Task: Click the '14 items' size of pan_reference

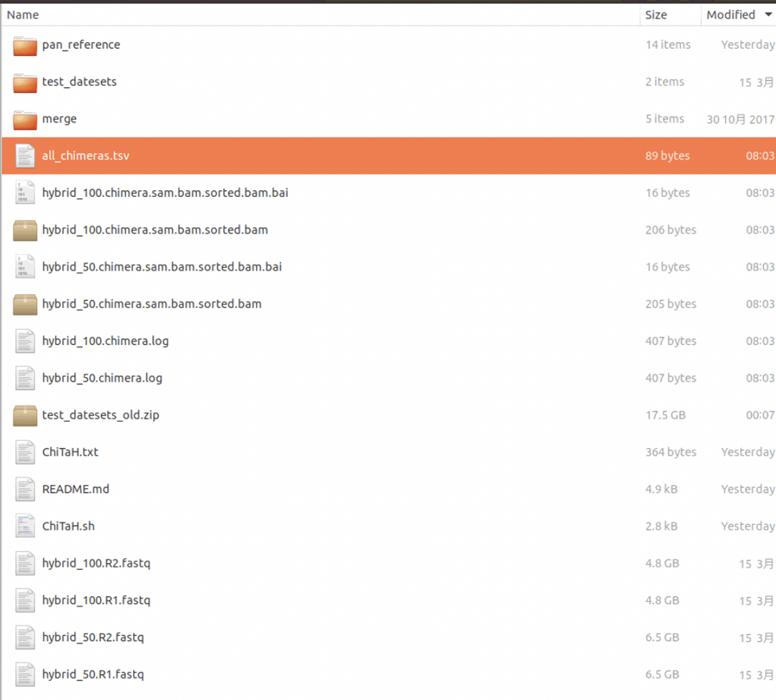Action: pos(668,45)
